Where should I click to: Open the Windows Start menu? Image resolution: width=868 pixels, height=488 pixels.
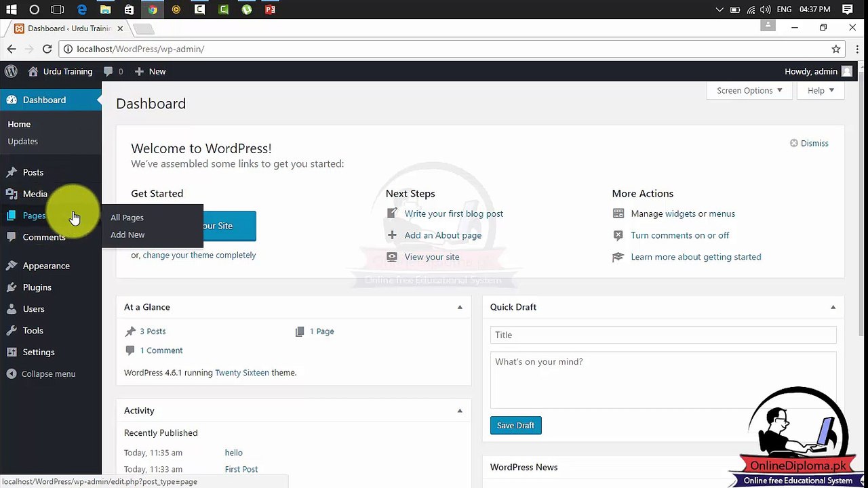pyautogui.click(x=12, y=9)
